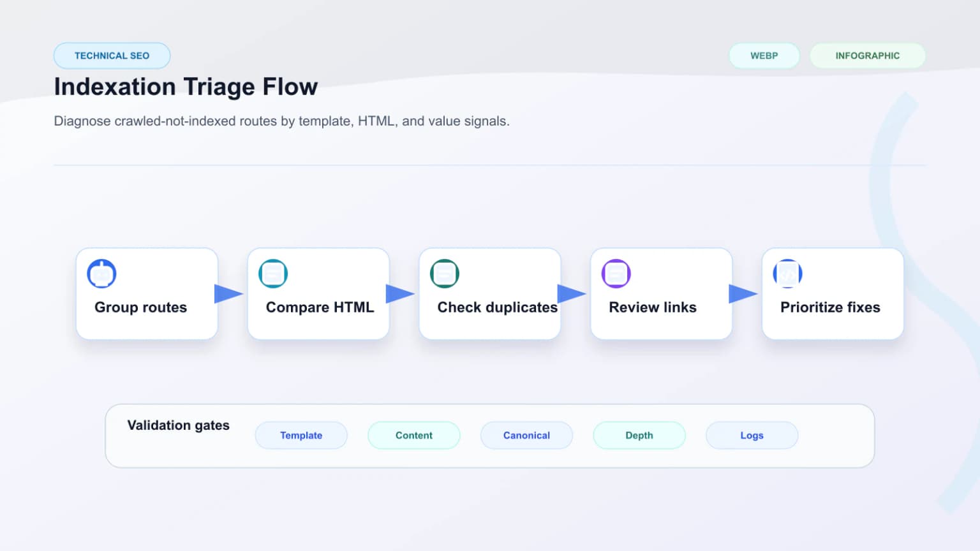Click the Group routes robot icon
This screenshot has height=551, width=980.
pyautogui.click(x=101, y=274)
